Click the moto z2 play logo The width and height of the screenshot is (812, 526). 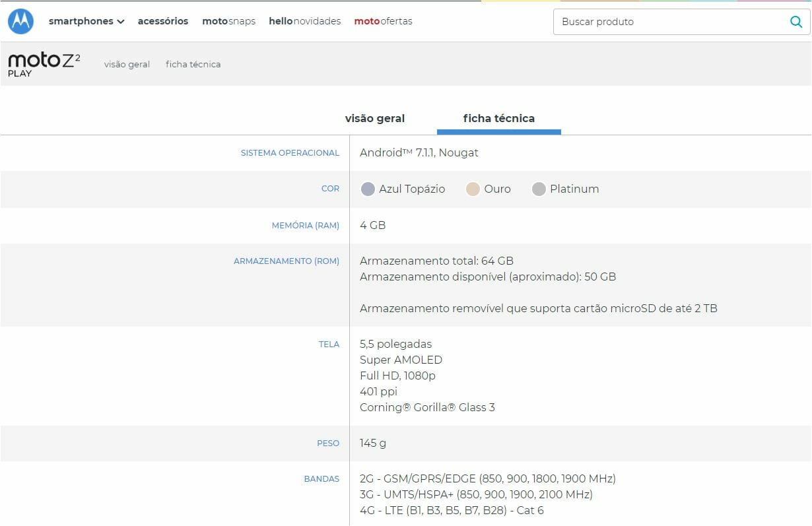(44, 64)
